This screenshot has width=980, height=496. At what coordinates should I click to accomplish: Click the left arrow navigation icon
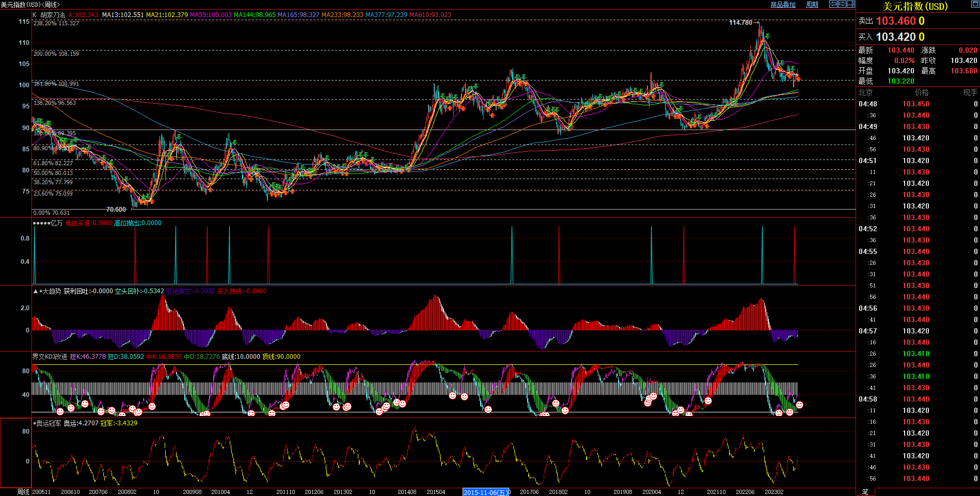pos(833,4)
